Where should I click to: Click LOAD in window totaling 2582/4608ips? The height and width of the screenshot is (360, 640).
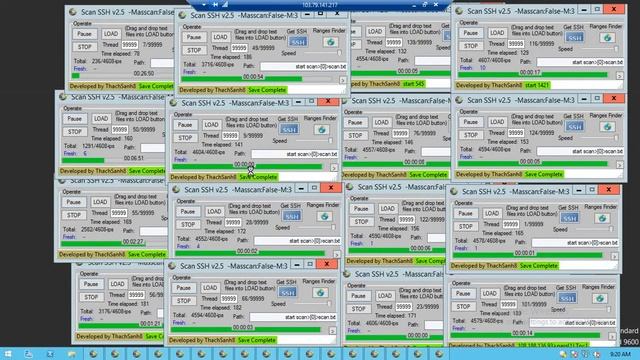tap(100, 202)
